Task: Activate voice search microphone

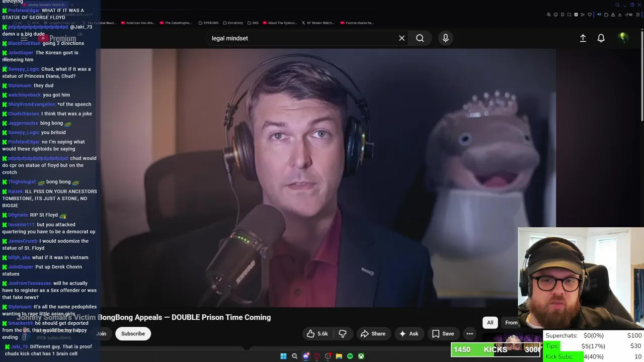Action: point(445,38)
